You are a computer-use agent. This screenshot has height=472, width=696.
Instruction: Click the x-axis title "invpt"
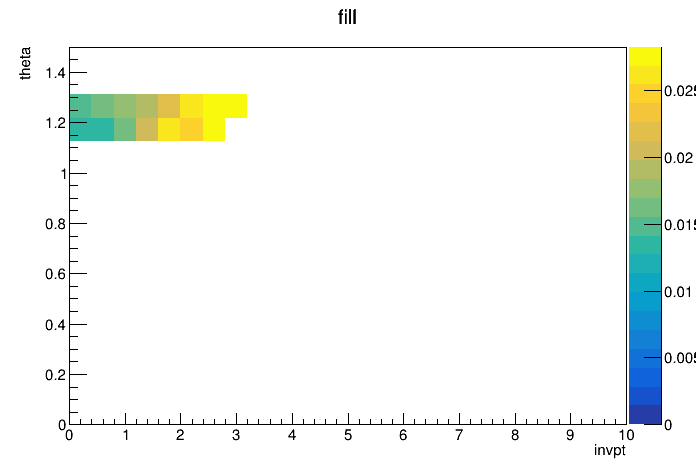click(609, 450)
